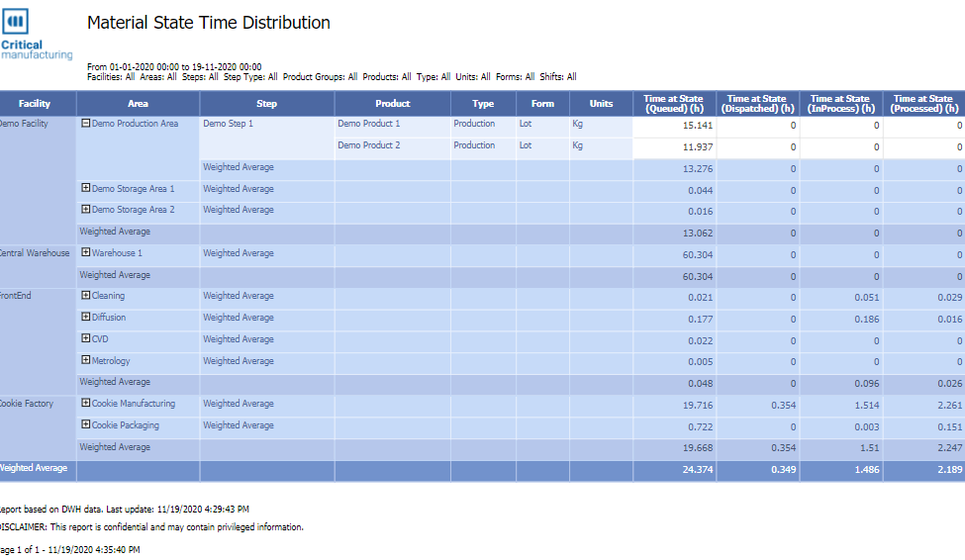
Task: Click the total queued value 24.374
Action: pos(698,469)
